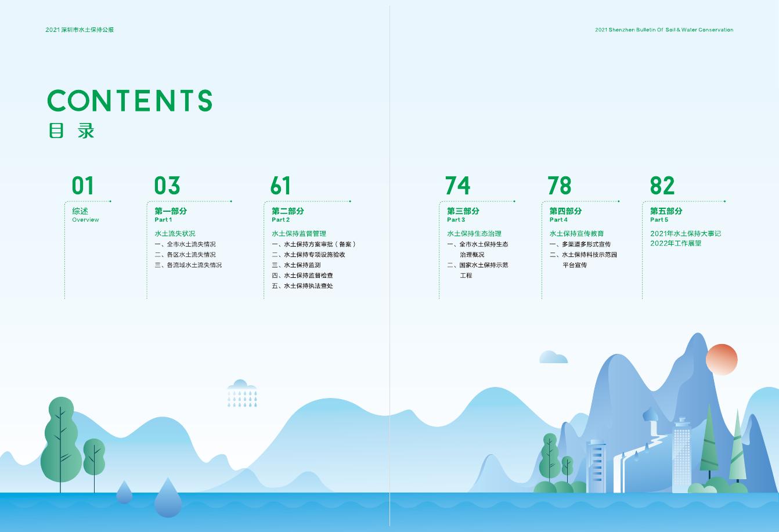Open the 第四部分 heading

(x=565, y=211)
